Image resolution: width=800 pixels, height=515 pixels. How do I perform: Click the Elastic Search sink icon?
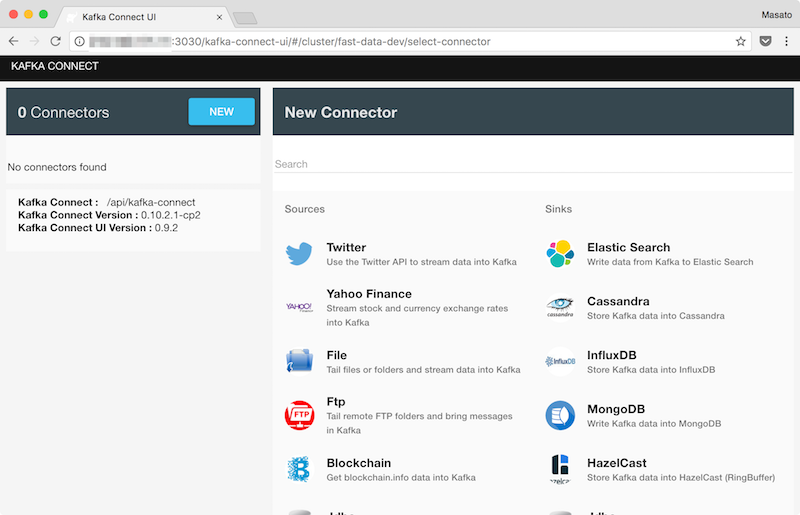click(x=560, y=254)
